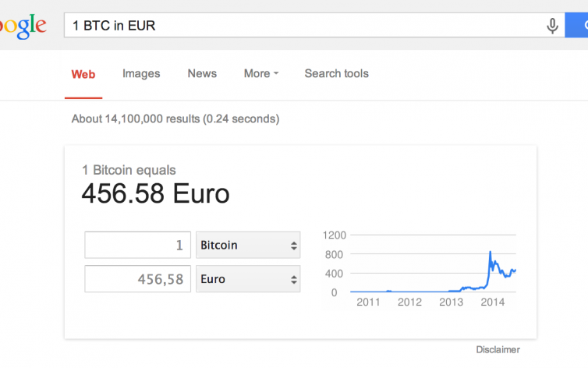Open the Euro currency dropdown
The height and width of the screenshot is (368, 588).
pyautogui.click(x=248, y=279)
